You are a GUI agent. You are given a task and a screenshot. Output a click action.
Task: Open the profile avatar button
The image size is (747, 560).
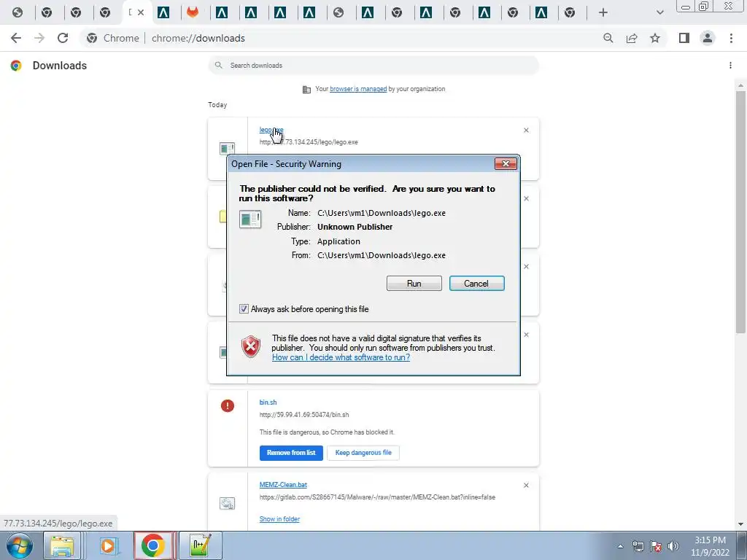point(708,38)
